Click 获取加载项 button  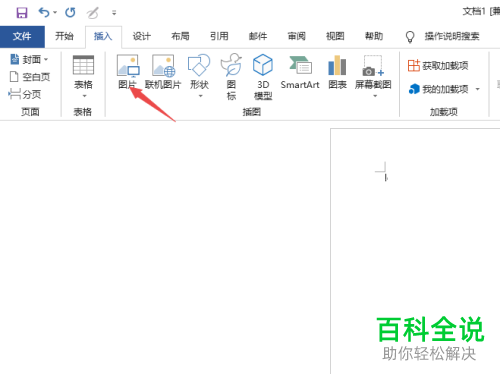point(438,66)
